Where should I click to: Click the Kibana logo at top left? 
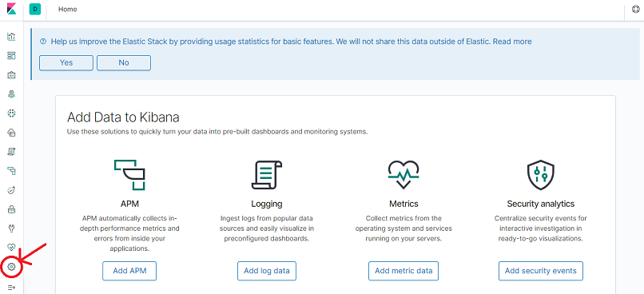(x=11, y=9)
